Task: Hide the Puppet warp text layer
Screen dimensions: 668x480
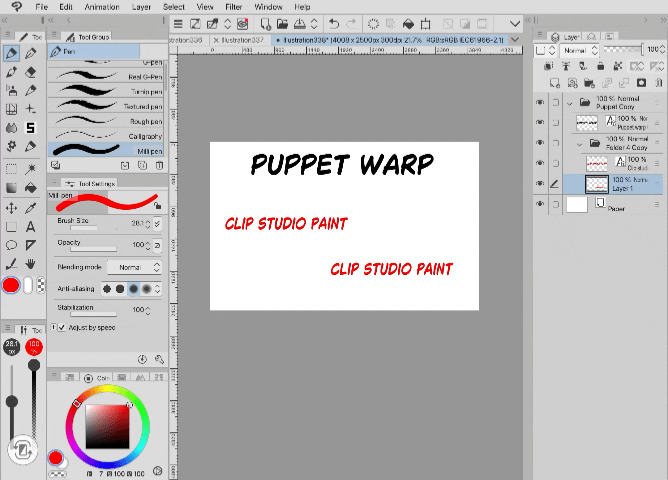Action: (x=540, y=122)
